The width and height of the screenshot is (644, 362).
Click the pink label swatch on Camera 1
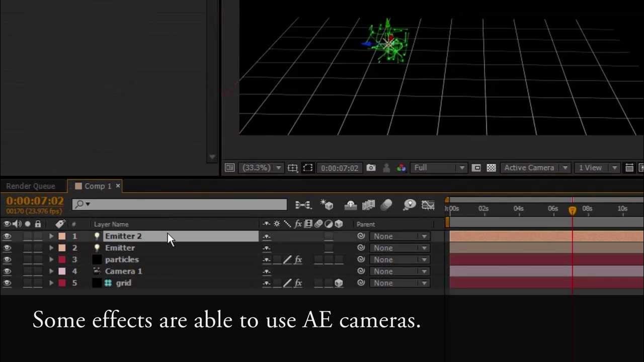click(x=63, y=271)
